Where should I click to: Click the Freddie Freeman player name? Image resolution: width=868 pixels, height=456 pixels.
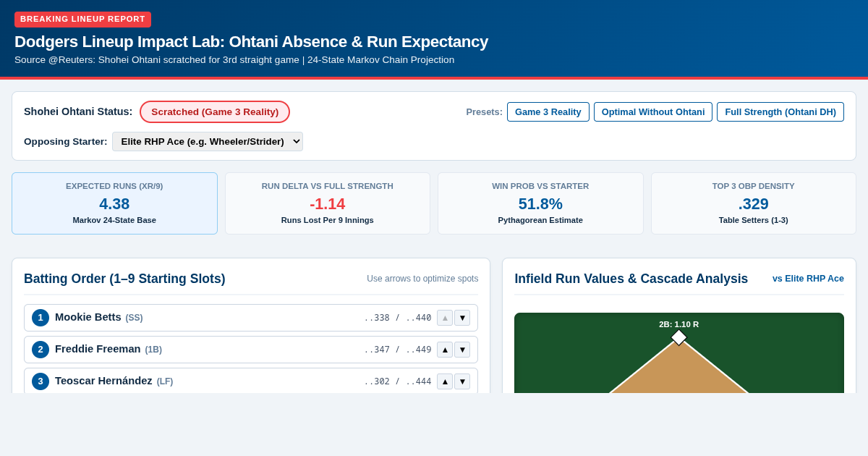98,349
